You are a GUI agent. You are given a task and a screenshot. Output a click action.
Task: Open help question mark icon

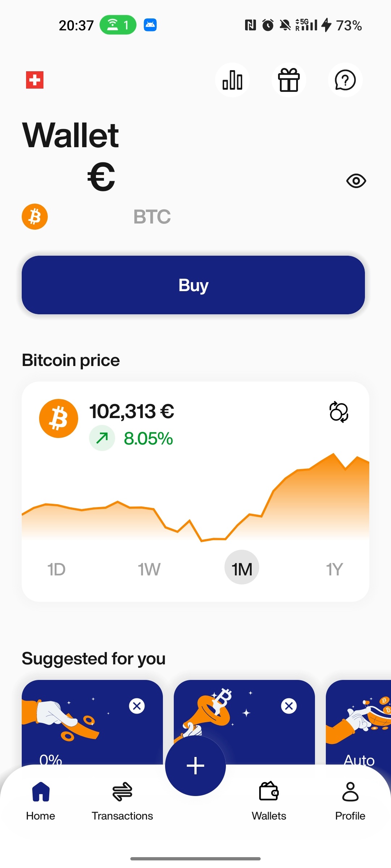[x=345, y=80]
